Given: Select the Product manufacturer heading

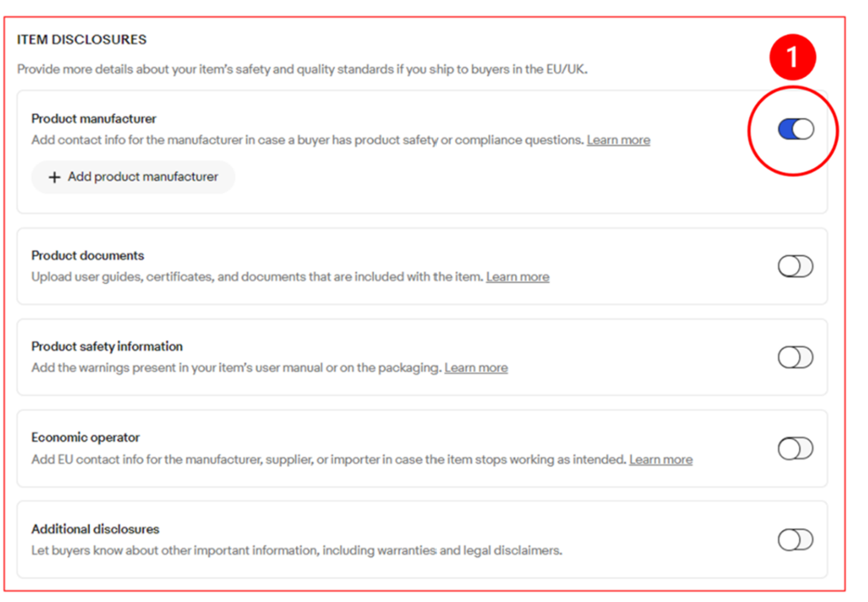Looking at the screenshot, I should 94,119.
